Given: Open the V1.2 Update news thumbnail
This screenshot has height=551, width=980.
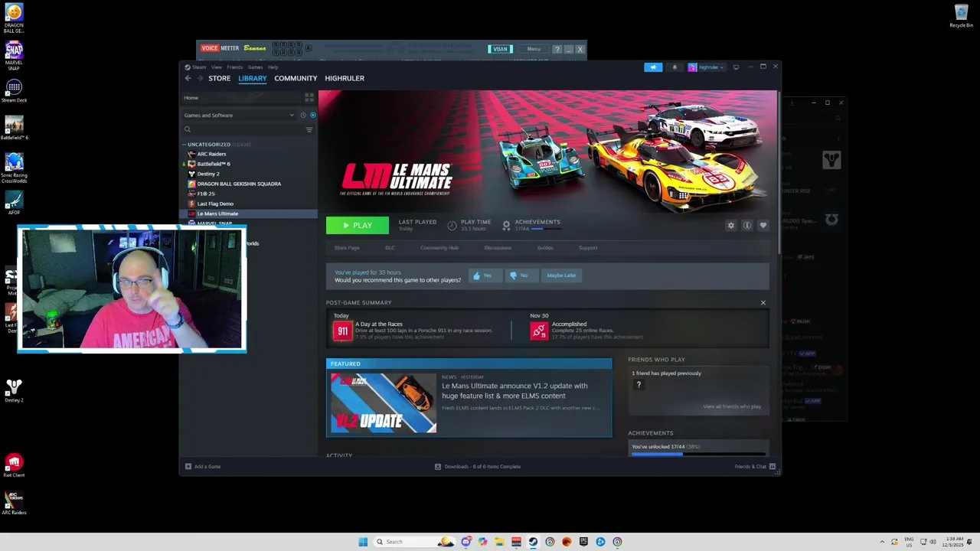Looking at the screenshot, I should (384, 403).
